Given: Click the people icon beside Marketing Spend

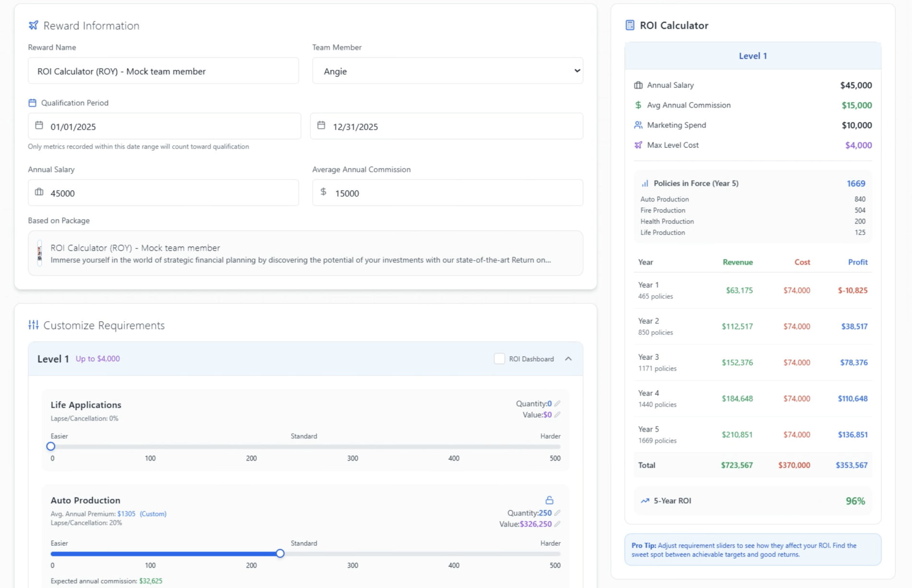Looking at the screenshot, I should (638, 125).
